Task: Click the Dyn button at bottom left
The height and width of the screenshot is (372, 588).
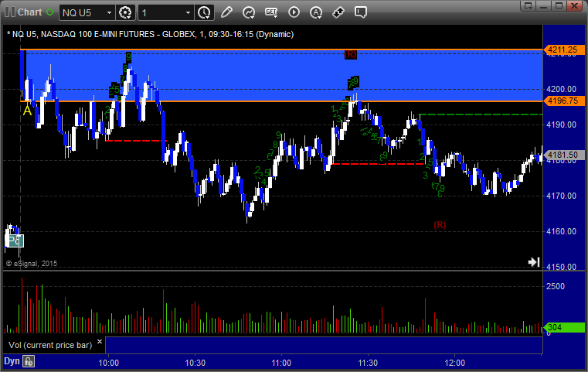Action: tap(12, 361)
